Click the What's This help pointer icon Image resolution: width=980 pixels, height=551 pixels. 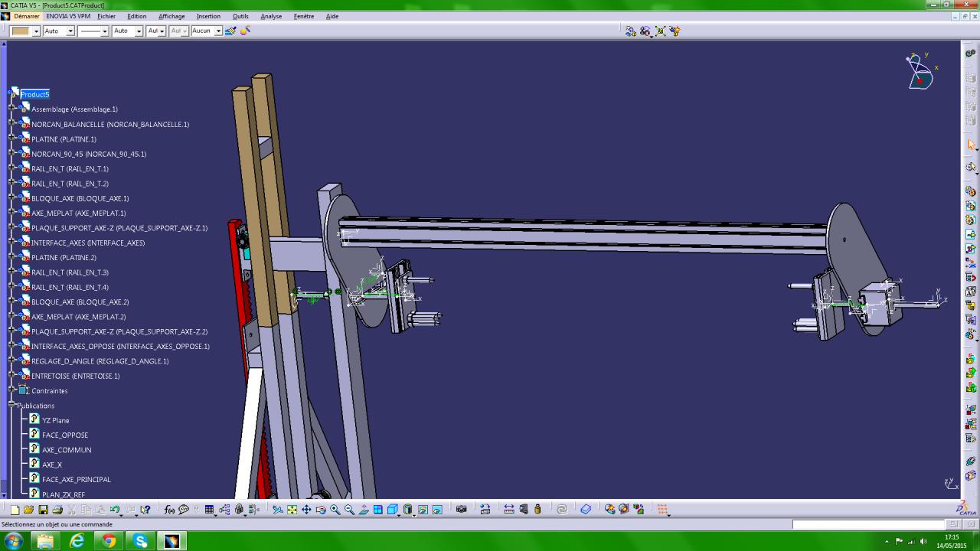(x=145, y=510)
